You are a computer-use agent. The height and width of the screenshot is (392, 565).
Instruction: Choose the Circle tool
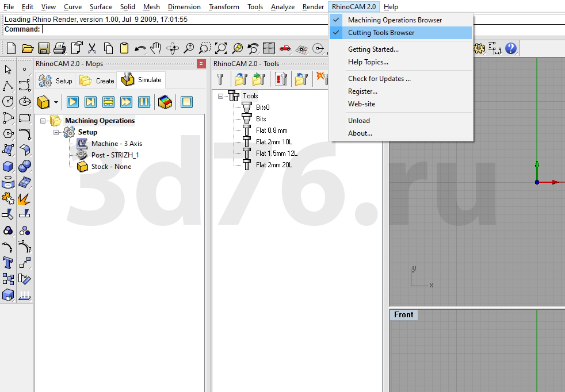coord(8,102)
